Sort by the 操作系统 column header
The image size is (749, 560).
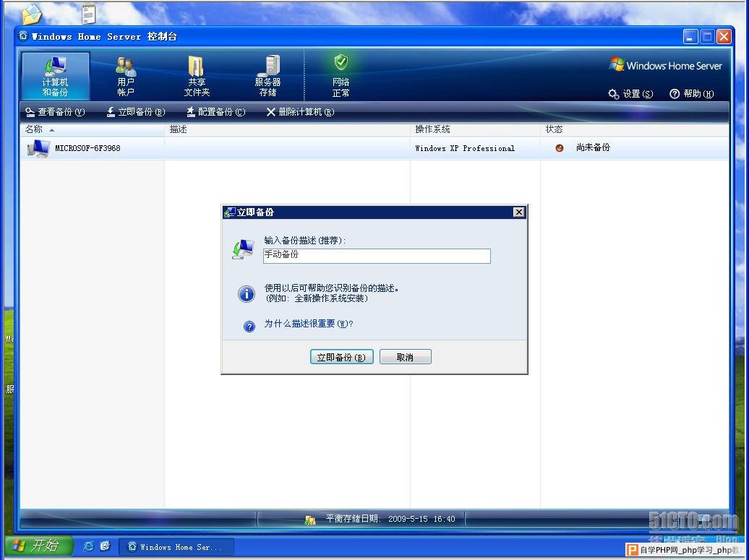coord(475,129)
